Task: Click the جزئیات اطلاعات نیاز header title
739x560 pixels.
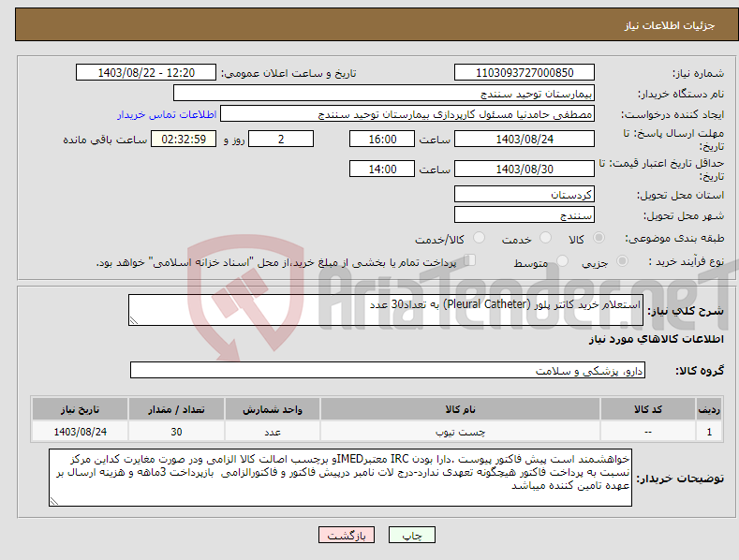Action: pyautogui.click(x=670, y=25)
